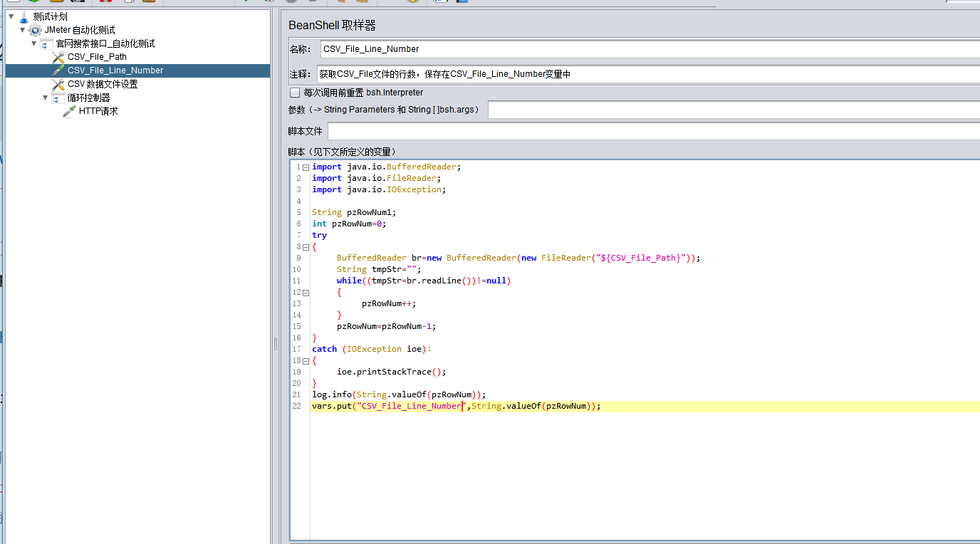Save the test plan using the disk icon

coord(76,4)
